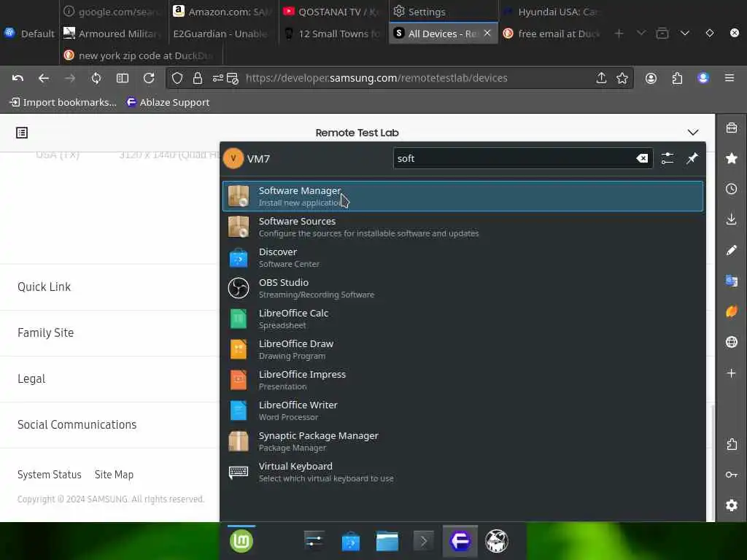Switch to QOSTANAI TV tab
Viewport: 747px width, 560px height.
[332, 12]
